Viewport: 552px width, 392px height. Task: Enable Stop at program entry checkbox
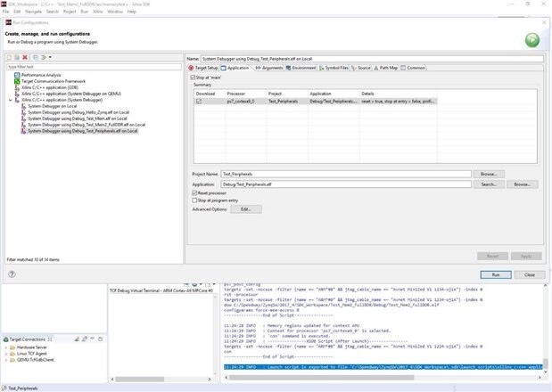195,200
